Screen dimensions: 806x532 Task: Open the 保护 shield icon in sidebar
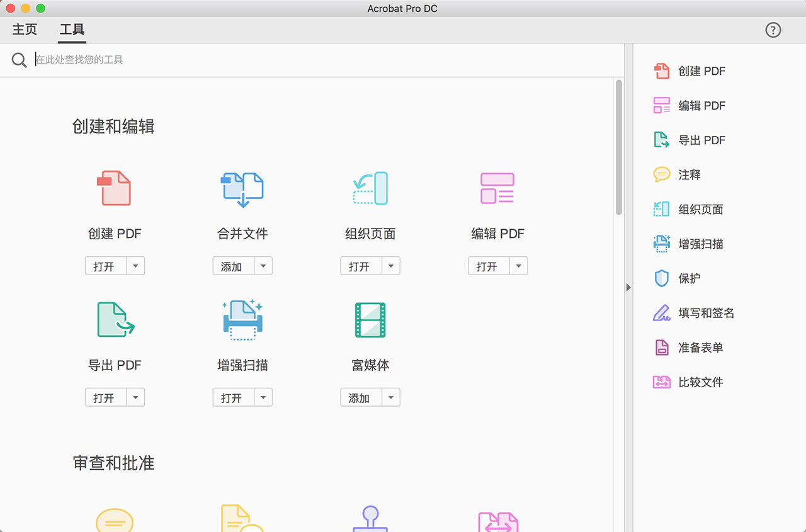click(x=662, y=278)
